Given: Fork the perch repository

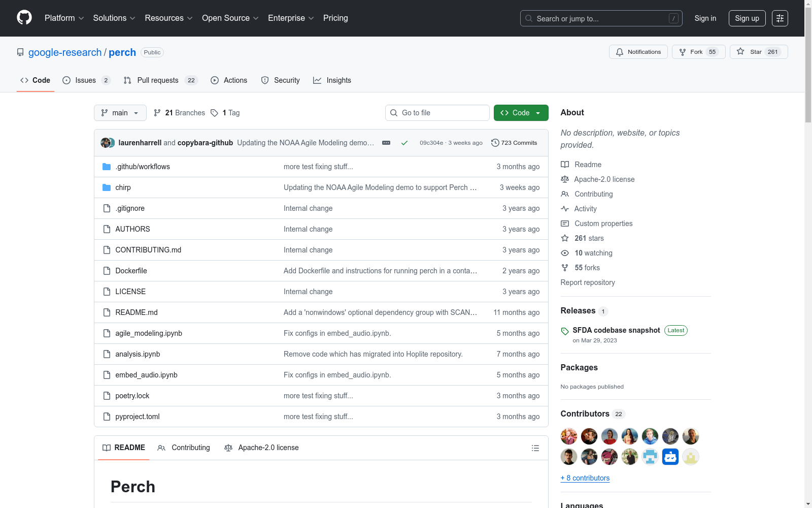Looking at the screenshot, I should point(699,52).
